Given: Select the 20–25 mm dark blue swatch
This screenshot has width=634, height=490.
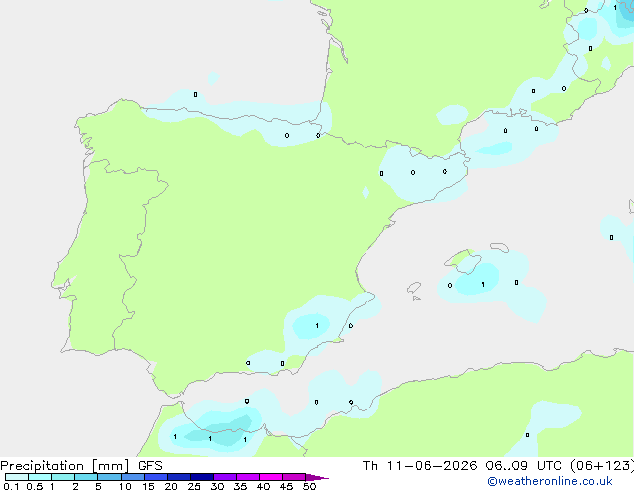Looking at the screenshot, I should [179, 477].
